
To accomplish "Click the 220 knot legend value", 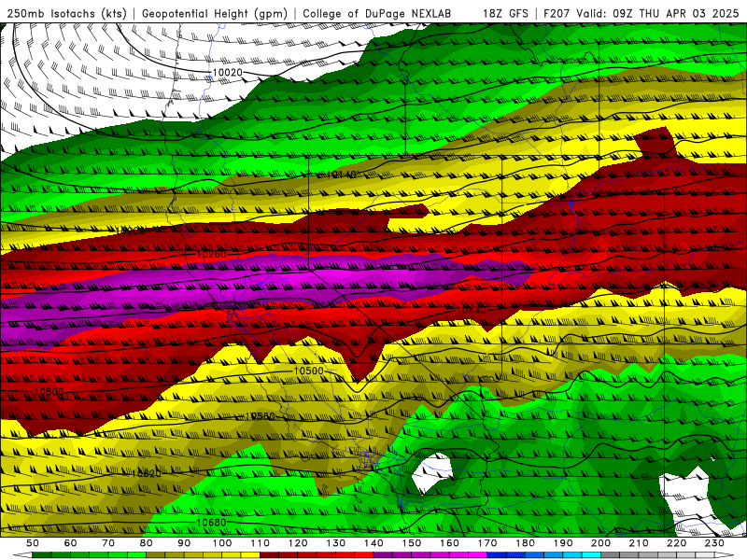I will coord(676,543).
